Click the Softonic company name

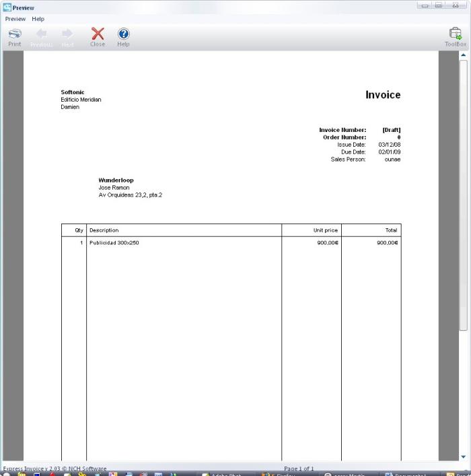(73, 92)
